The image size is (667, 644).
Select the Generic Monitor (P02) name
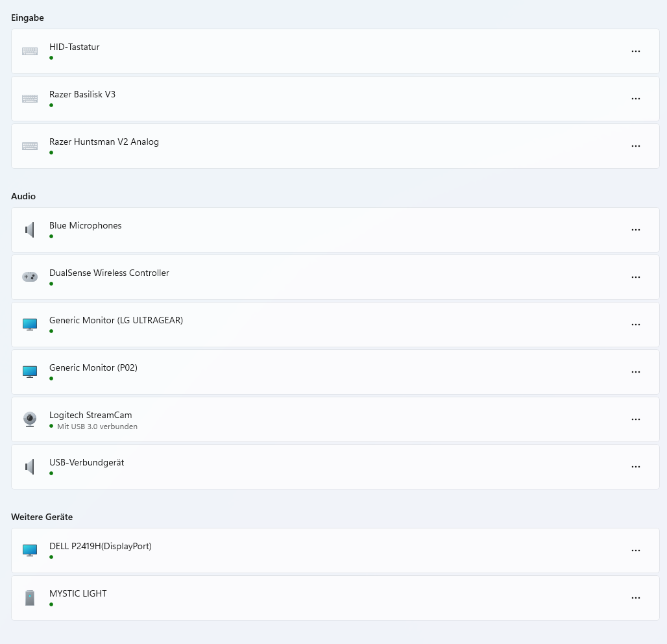click(x=93, y=367)
